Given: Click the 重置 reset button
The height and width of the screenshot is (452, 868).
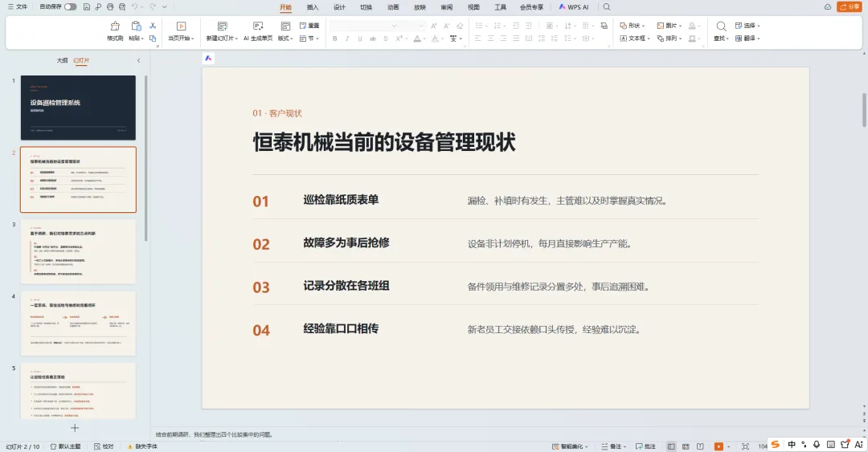Looking at the screenshot, I should 309,26.
